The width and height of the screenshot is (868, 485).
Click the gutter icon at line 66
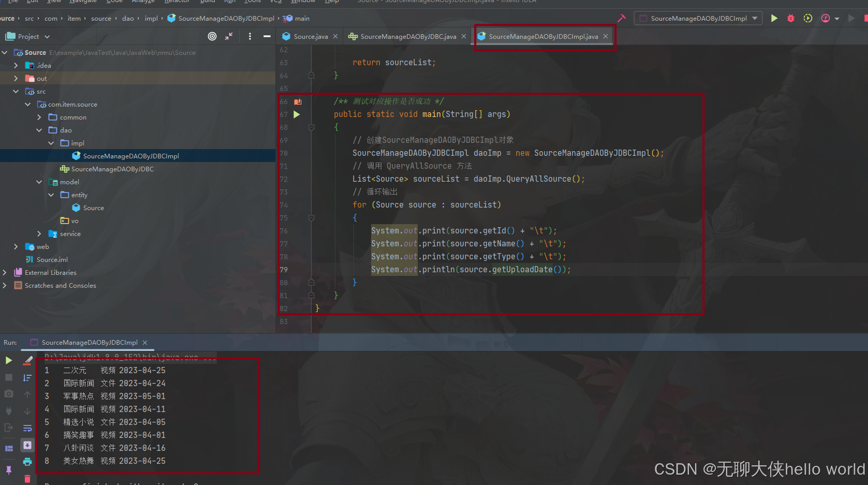point(298,101)
